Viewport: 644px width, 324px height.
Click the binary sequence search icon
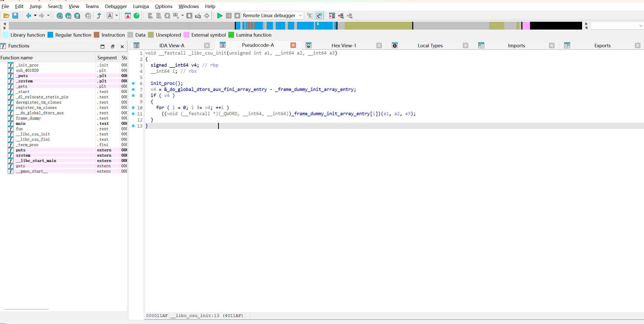[x=77, y=16]
